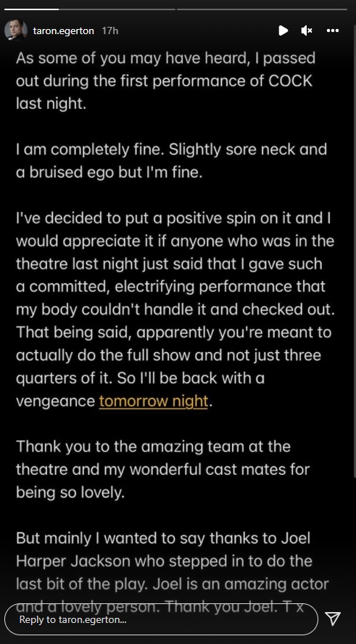Click the 'I've decided to put a positive spin' line
Viewport: 356px width, 644px height.
(173, 218)
